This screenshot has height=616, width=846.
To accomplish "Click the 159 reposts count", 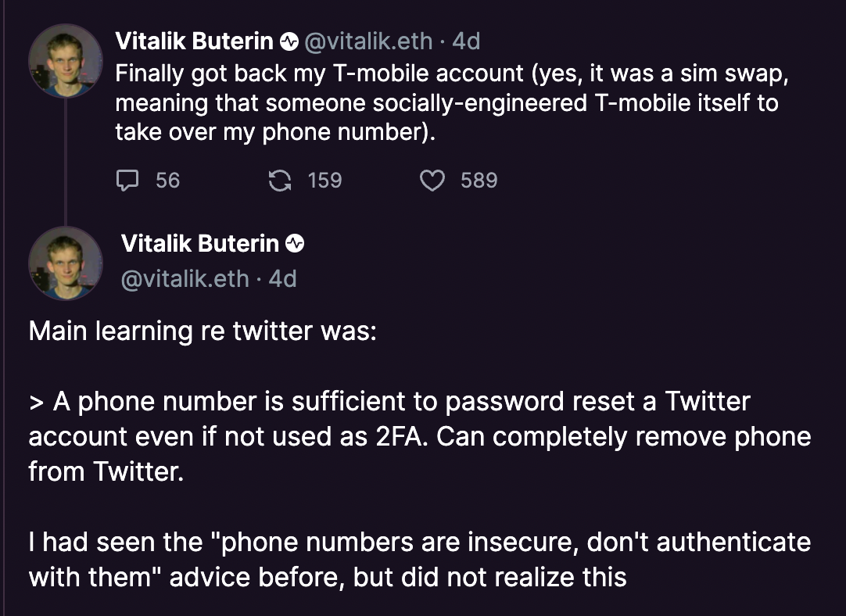I will (x=324, y=180).
